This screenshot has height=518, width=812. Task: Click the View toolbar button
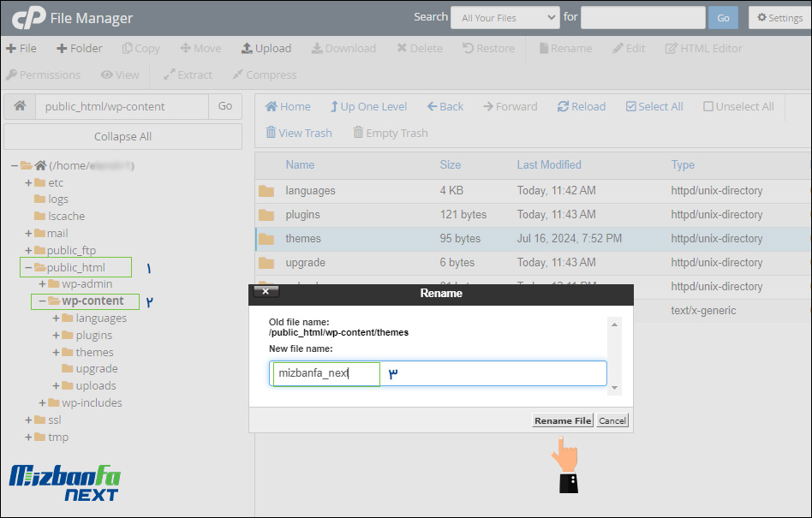click(x=120, y=75)
